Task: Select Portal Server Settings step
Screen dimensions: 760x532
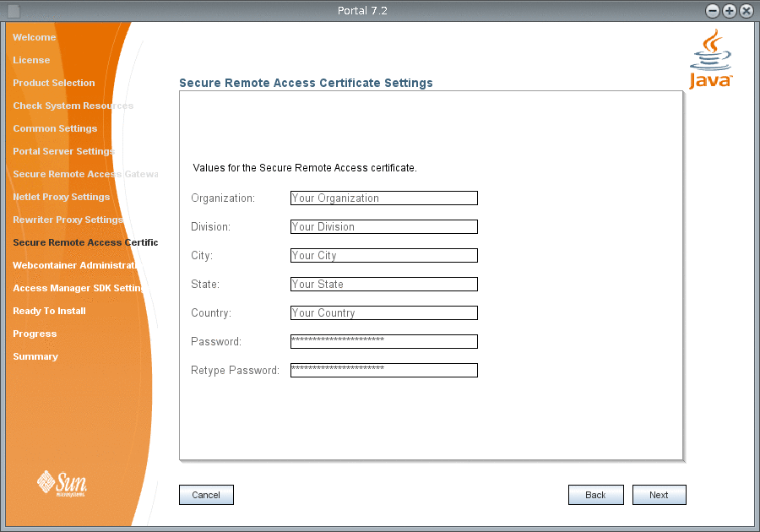Action: pyautogui.click(x=64, y=151)
